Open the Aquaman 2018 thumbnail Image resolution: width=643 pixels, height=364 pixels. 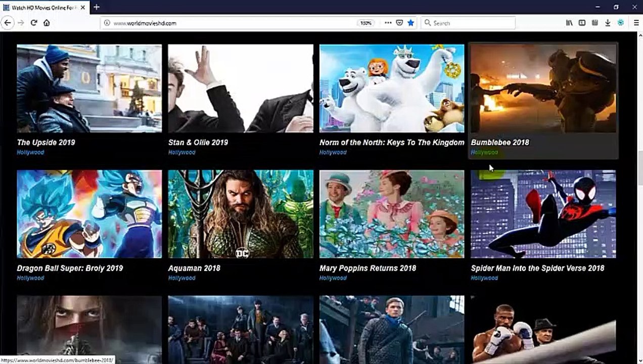click(241, 214)
